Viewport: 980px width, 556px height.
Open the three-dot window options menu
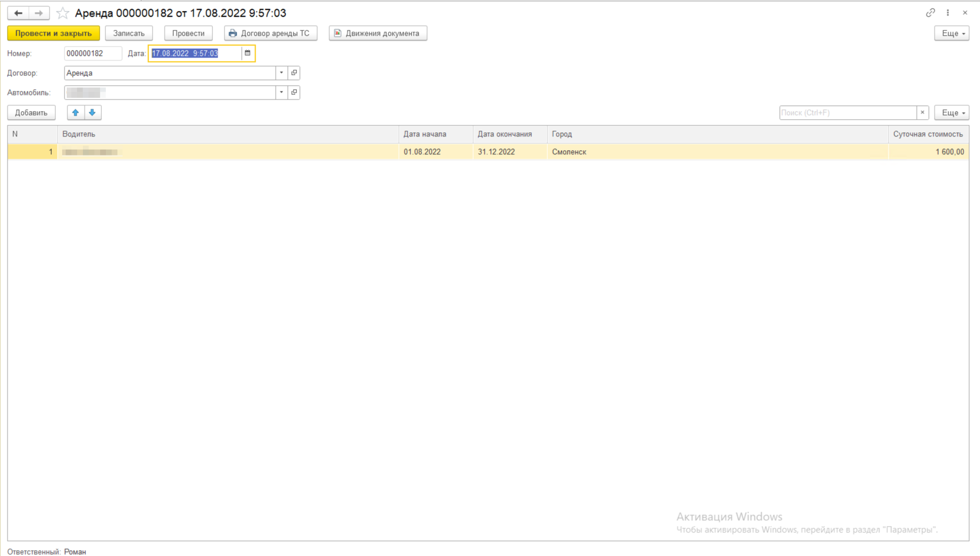tap(948, 13)
